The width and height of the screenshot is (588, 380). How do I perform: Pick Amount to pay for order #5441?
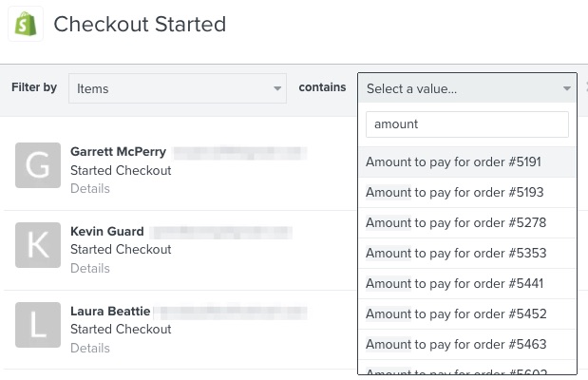(453, 283)
